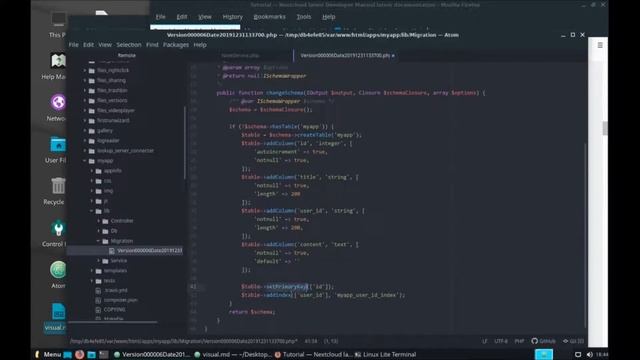Select the .travis.yml file icon
Image resolution: width=640 pixels, height=360 pixels.
pyautogui.click(x=98, y=291)
